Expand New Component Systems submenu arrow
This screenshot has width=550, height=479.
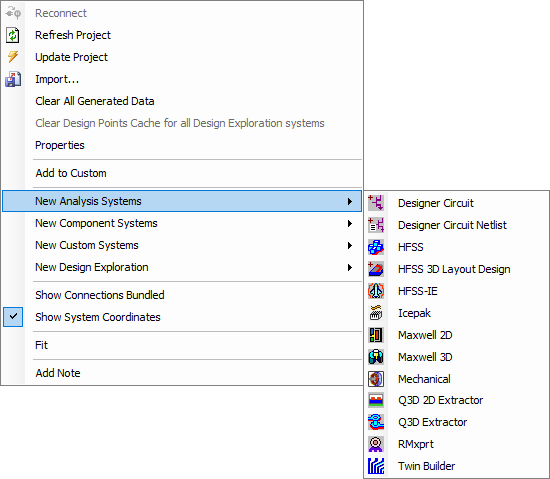[349, 223]
